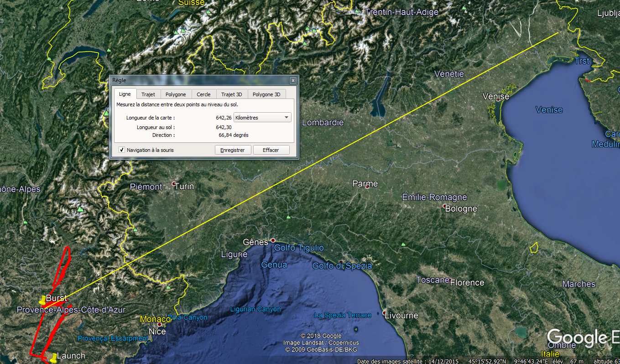Switch to the Trajet 3D tab
The image size is (620, 364).
click(x=232, y=94)
